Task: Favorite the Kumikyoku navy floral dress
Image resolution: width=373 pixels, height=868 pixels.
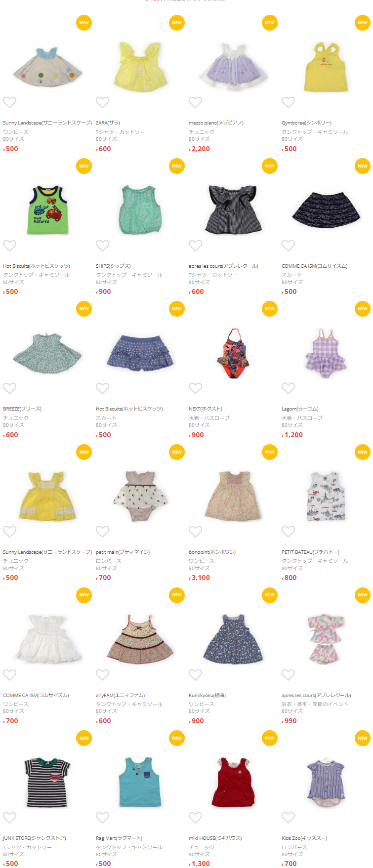Action: 196,675
